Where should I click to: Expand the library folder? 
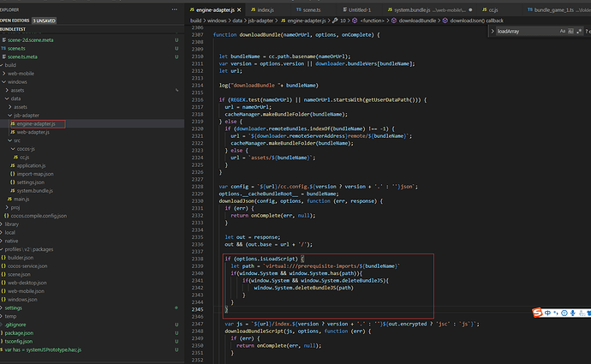pos(10,224)
